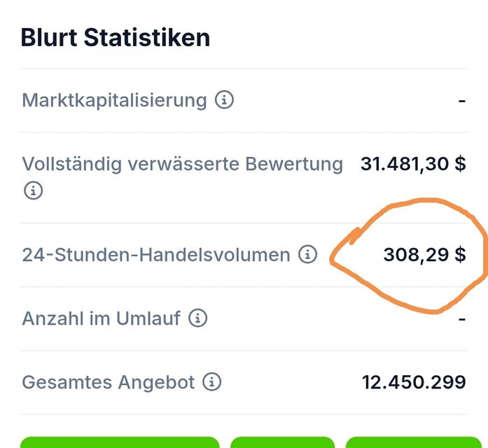Click the dash value for Anzahl im Umlauf

[462, 319]
